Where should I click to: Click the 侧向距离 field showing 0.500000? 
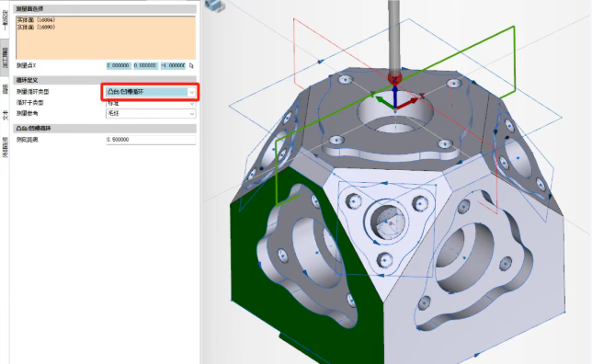pyautogui.click(x=150, y=140)
